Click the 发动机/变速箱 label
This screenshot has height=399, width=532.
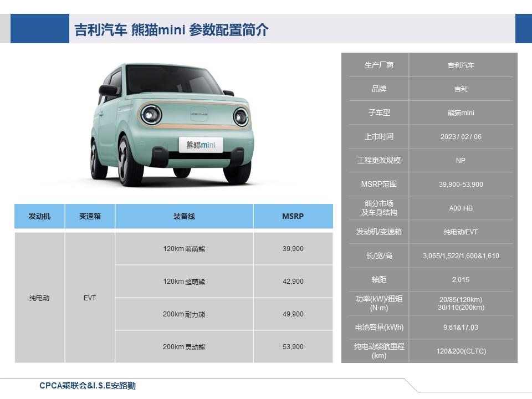click(379, 232)
